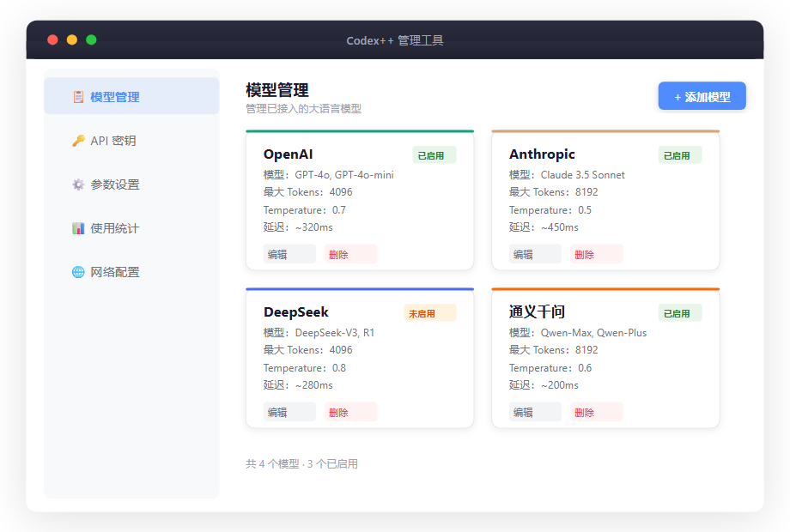Click 延迟: ~200ms text
The height and width of the screenshot is (532, 790).
(x=544, y=385)
